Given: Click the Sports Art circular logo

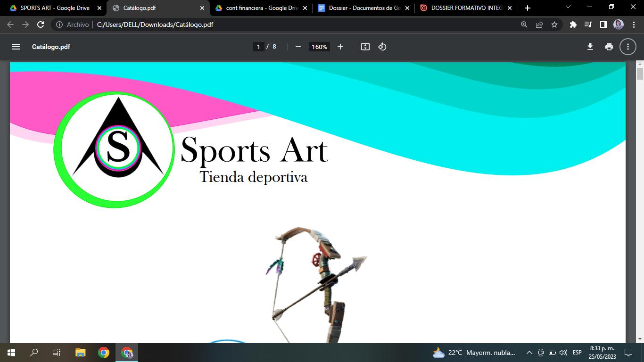Looking at the screenshot, I should point(114,150).
